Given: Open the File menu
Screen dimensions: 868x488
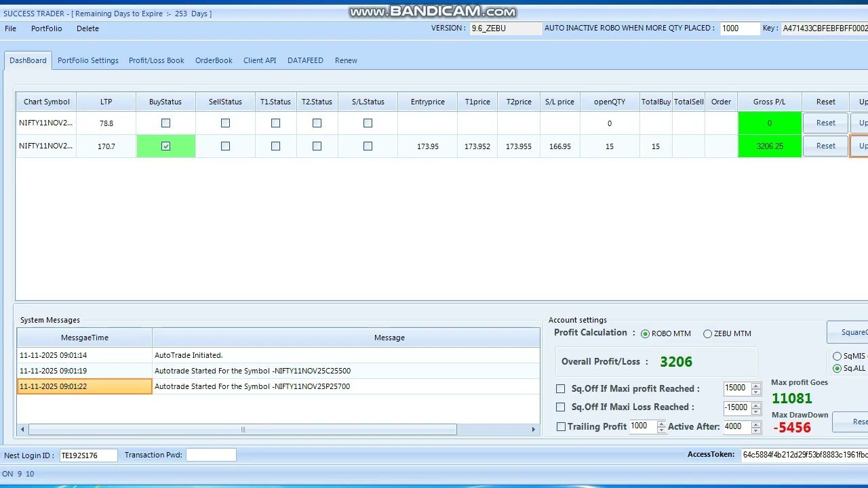Looking at the screenshot, I should [x=10, y=28].
